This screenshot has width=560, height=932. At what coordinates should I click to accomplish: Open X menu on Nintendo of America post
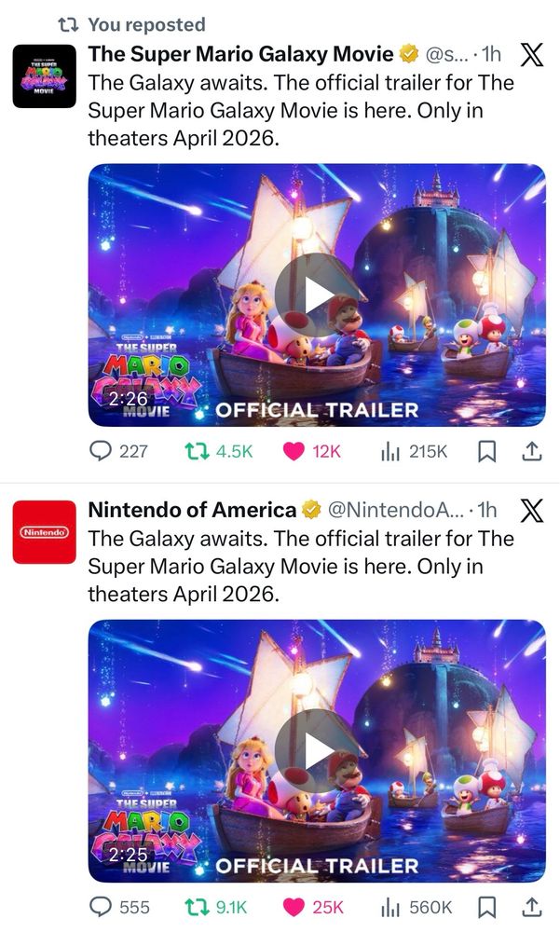531,511
